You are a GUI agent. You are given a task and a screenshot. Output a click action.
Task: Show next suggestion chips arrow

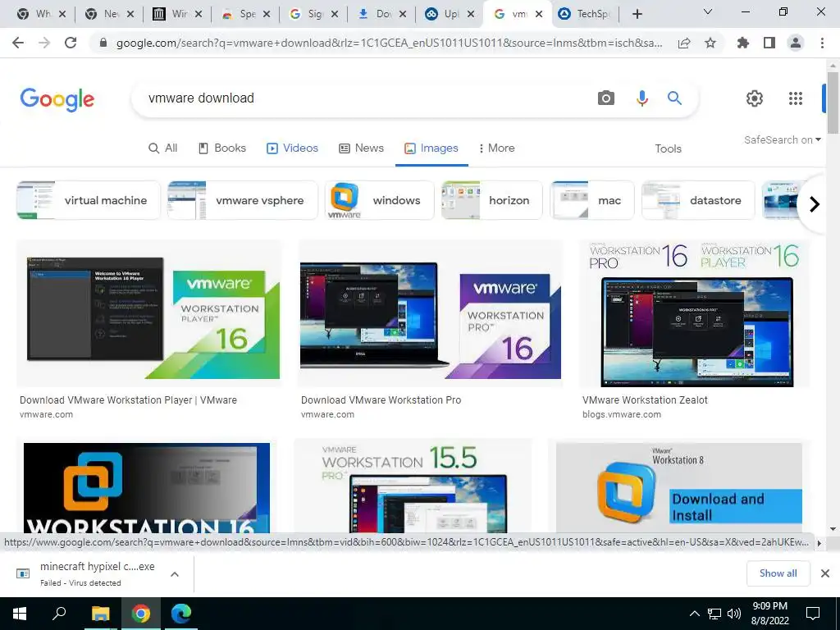pyautogui.click(x=815, y=204)
